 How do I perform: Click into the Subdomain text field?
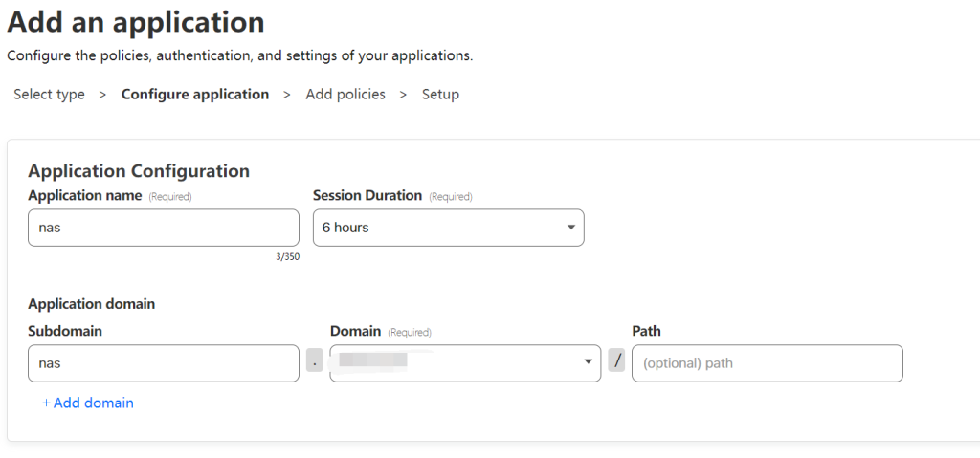point(163,363)
